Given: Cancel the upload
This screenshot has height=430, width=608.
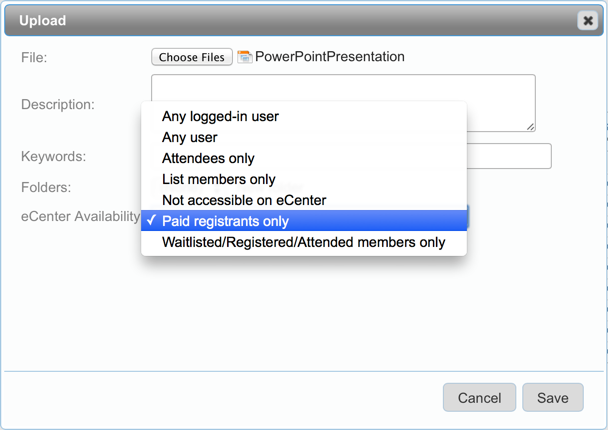Looking at the screenshot, I should (479, 397).
